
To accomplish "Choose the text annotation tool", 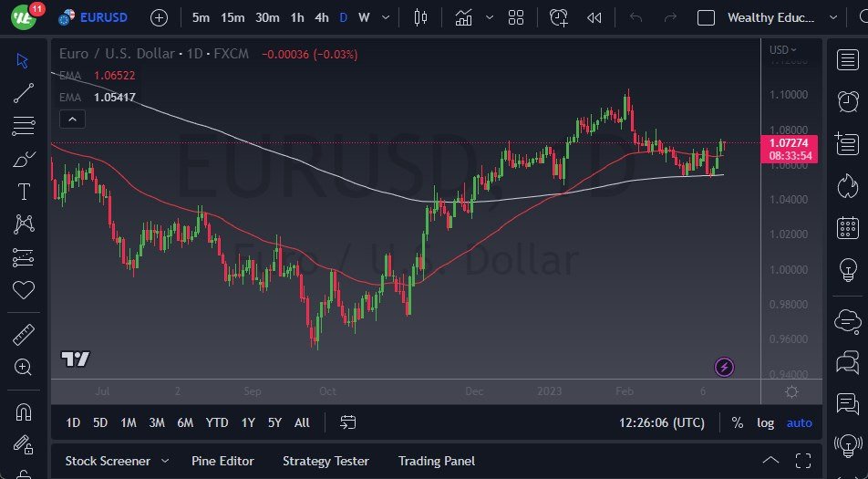I will 24,192.
